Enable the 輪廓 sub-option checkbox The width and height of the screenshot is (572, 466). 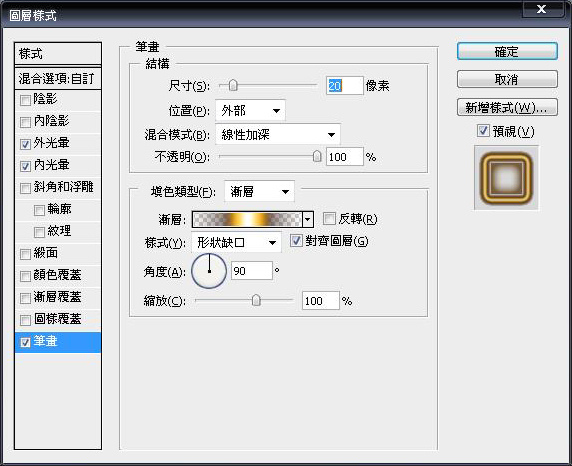click(39, 210)
